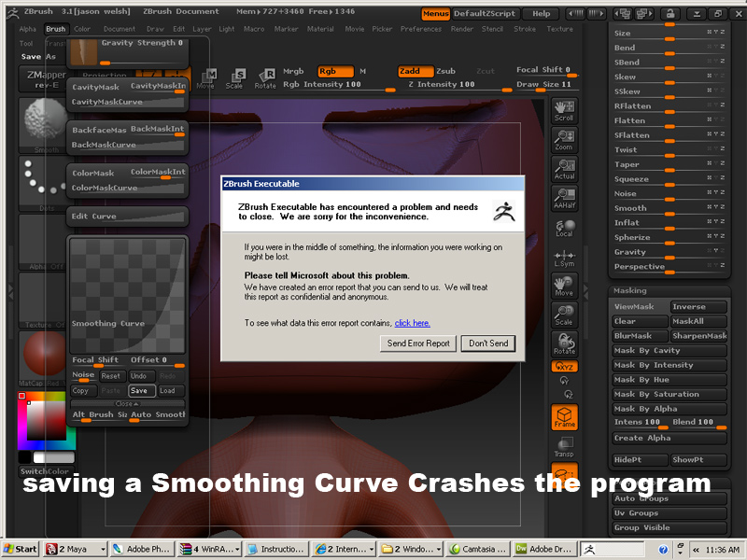Click the Frame mesh icon
This screenshot has width=747, height=560.
[x=565, y=417]
